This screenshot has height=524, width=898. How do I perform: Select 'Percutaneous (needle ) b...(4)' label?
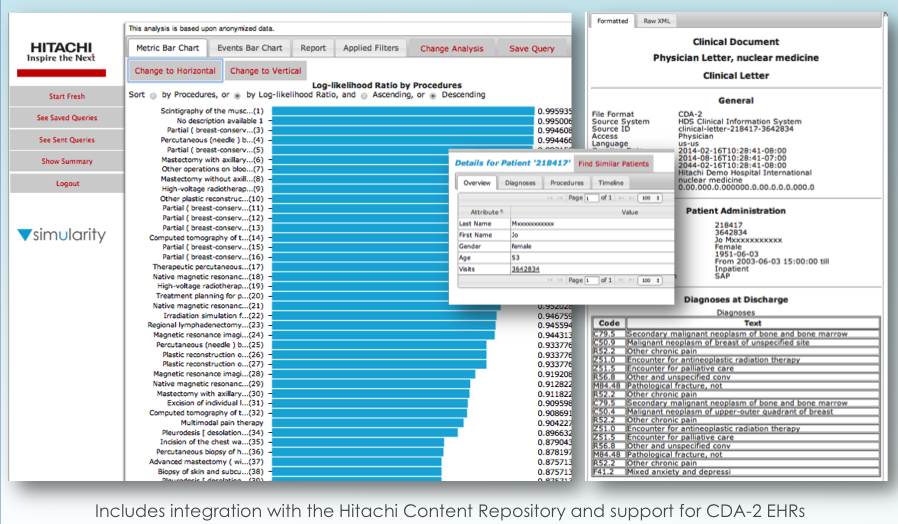[x=212, y=140]
